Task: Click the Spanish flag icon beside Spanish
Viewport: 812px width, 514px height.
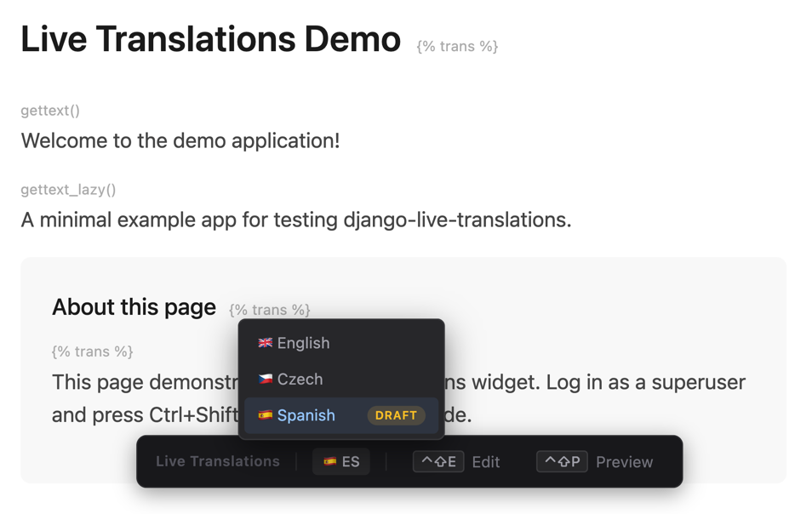Action: [265, 415]
